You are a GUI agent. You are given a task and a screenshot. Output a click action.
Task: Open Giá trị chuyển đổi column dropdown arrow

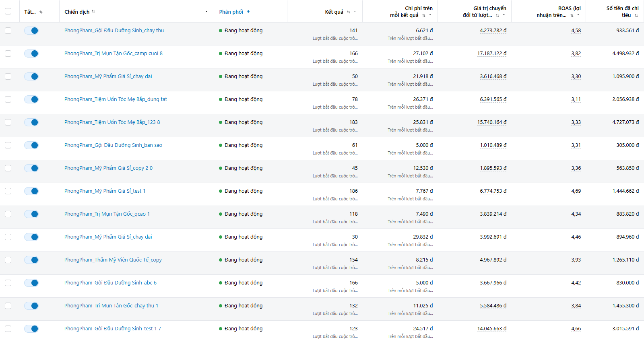[x=504, y=15]
